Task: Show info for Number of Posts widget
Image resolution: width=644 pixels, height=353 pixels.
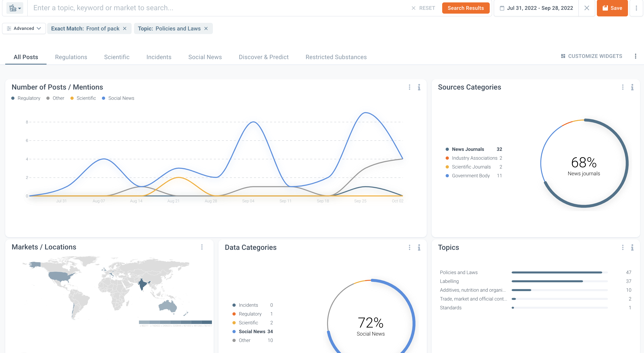Action: click(x=419, y=87)
